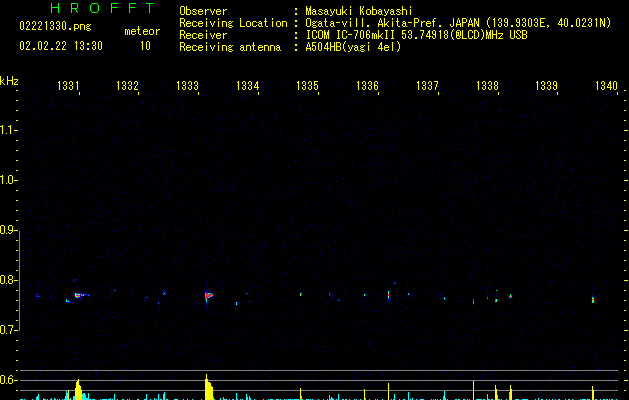Click the 0.9 kHz frequency label
Viewport: 629px width, 400px height.
9,230
